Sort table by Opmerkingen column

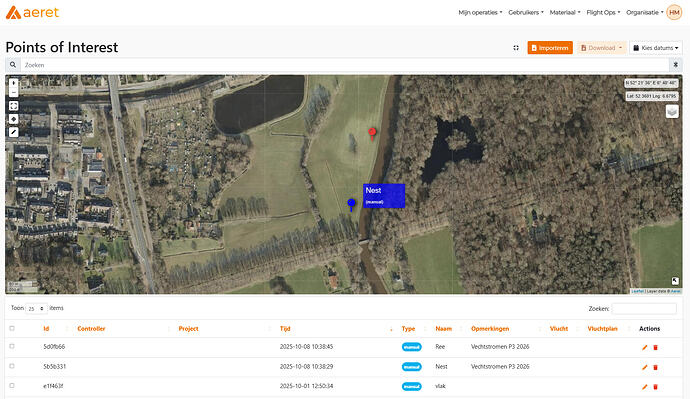pyautogui.click(x=490, y=329)
